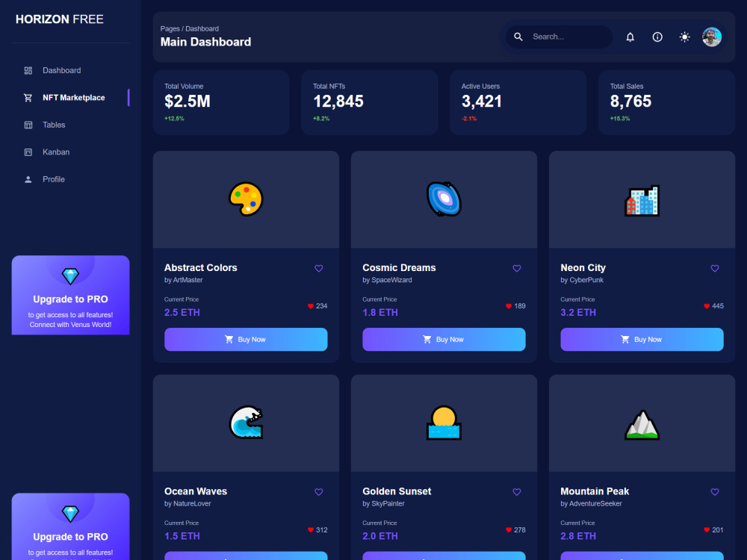This screenshot has width=747, height=560.
Task: Buy Now for Cosmic Dreams
Action: coord(444,340)
